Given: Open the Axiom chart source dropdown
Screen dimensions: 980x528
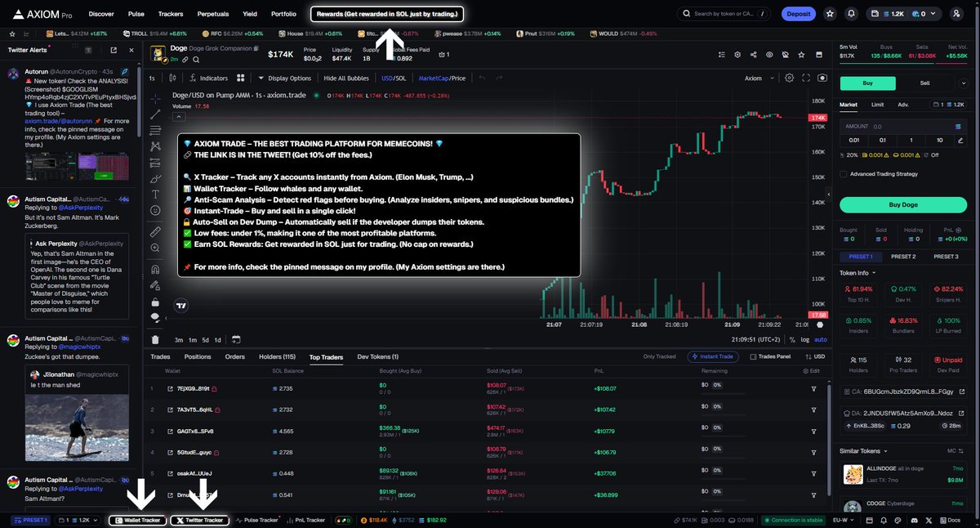Looking at the screenshot, I should 757,78.
